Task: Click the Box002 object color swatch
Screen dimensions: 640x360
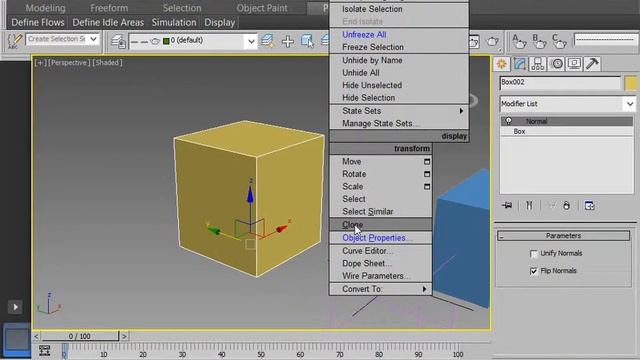Action: (x=631, y=83)
